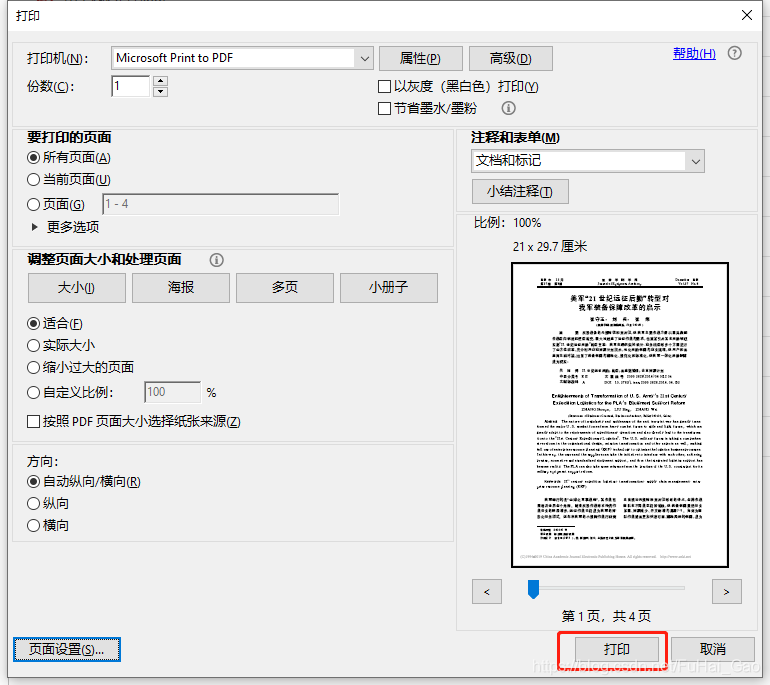Switch to 大小(I) size tab
This screenshot has width=770, height=685.
77,288
